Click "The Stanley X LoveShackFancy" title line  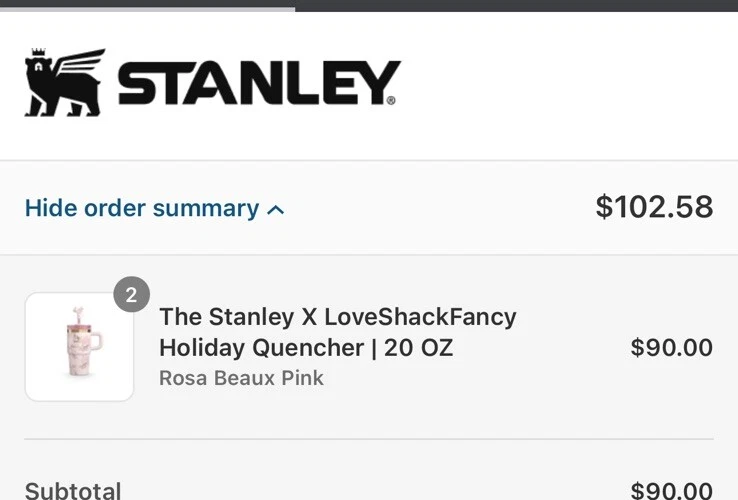(x=337, y=317)
